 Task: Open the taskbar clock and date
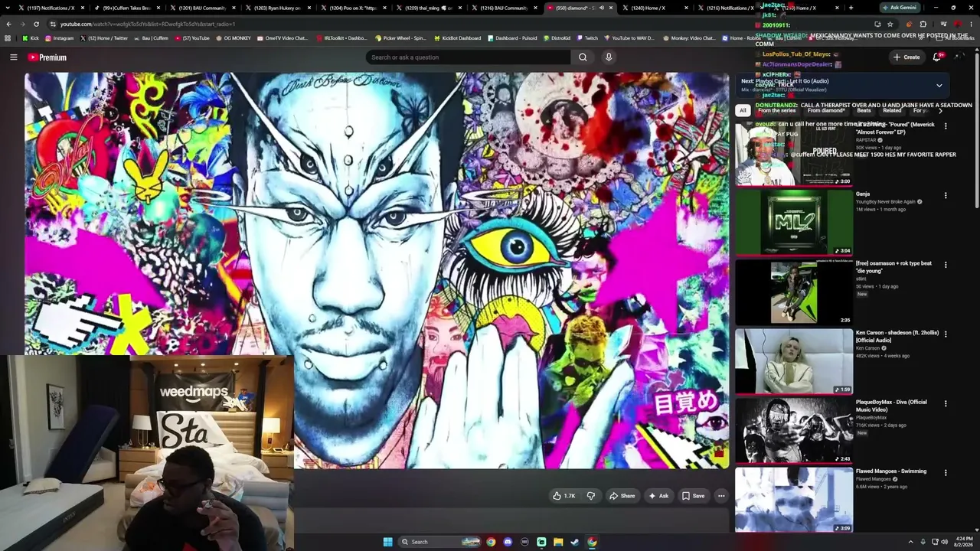(x=962, y=542)
